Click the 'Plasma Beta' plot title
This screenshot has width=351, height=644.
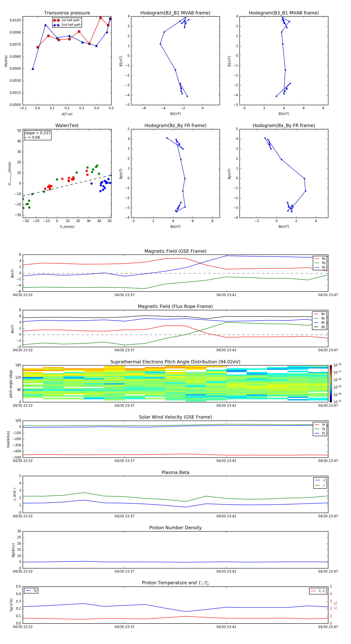[x=175, y=472]
